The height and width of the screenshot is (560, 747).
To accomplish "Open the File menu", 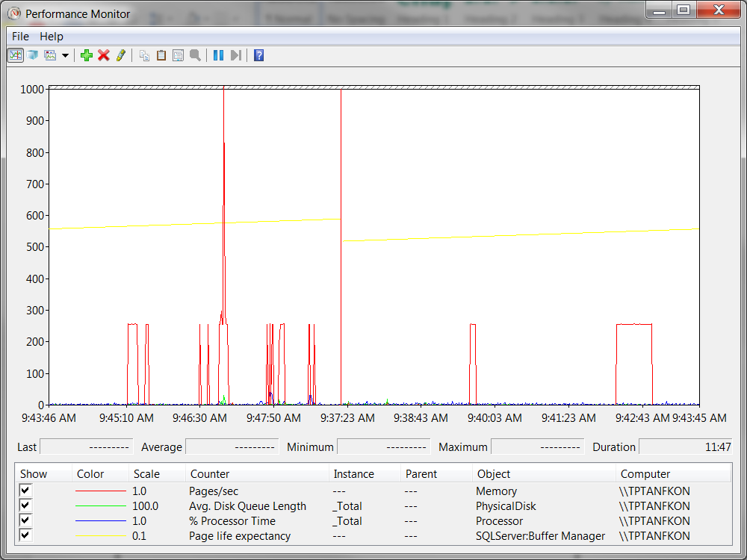I will 20,36.
